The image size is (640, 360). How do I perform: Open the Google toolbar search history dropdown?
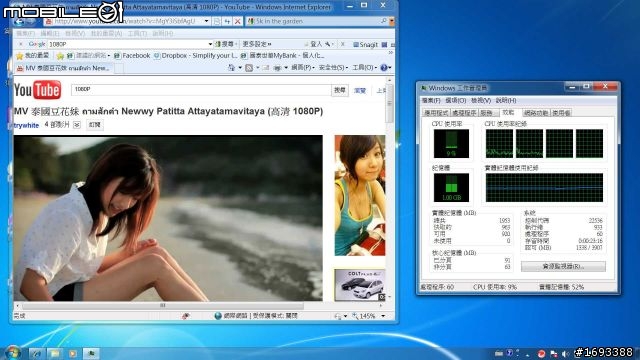pyautogui.click(x=210, y=44)
